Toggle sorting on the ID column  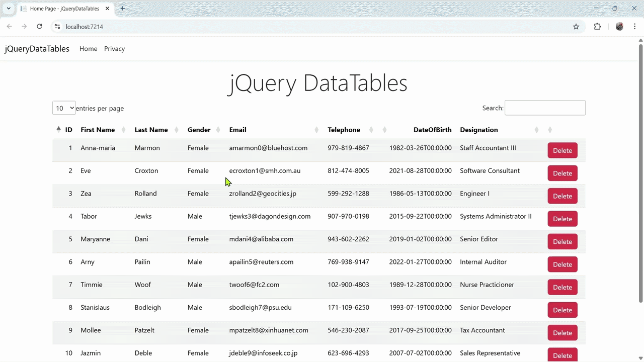[68, 130]
